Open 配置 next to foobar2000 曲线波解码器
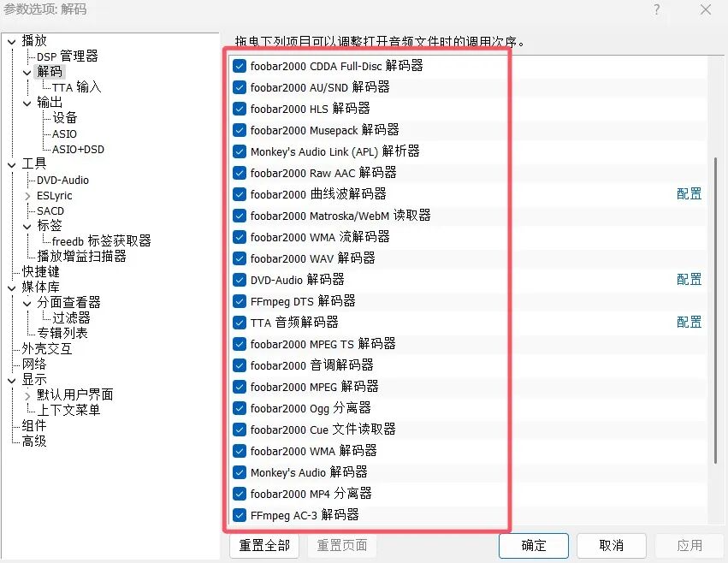This screenshot has width=728, height=563. [689, 194]
